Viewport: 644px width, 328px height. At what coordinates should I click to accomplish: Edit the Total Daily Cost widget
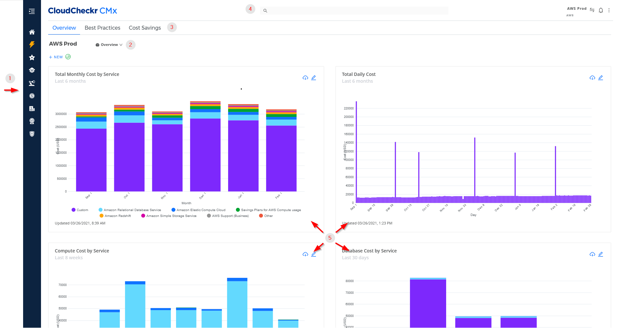(x=601, y=78)
